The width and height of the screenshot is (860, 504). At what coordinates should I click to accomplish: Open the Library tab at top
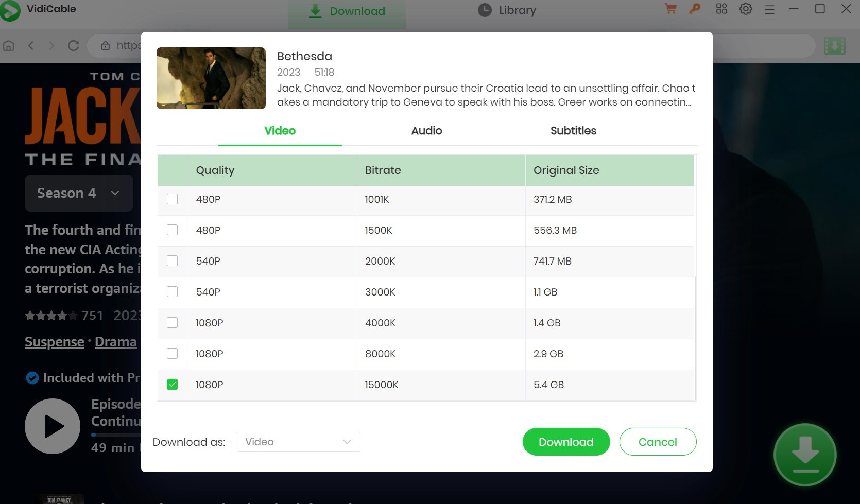507,10
